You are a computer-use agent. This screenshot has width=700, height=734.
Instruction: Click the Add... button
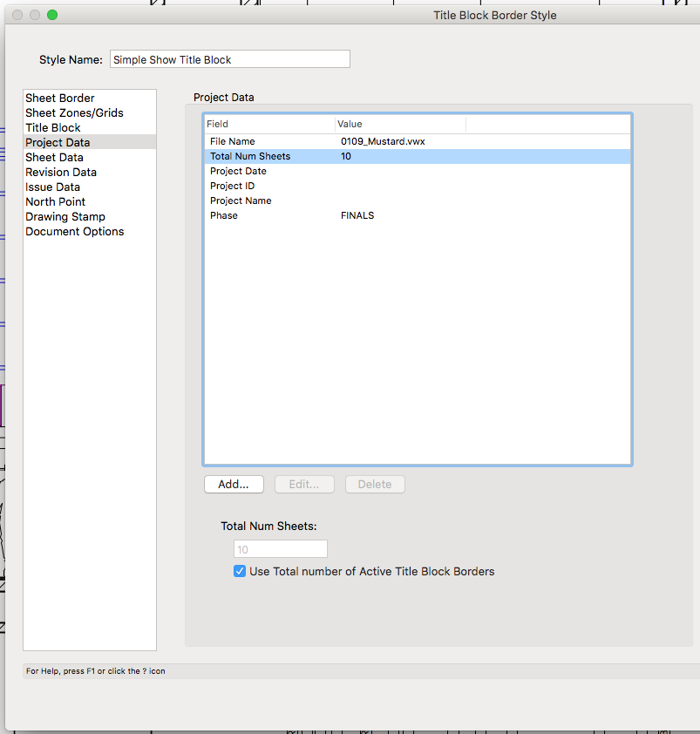[x=234, y=485]
